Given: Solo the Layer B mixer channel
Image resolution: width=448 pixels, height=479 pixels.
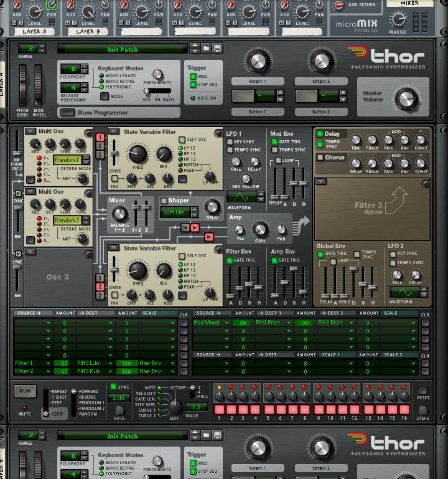Looking at the screenshot, I should (74, 23).
